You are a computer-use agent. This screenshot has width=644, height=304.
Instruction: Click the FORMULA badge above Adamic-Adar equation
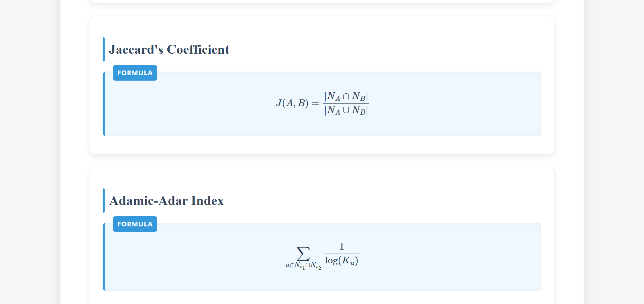(x=135, y=224)
